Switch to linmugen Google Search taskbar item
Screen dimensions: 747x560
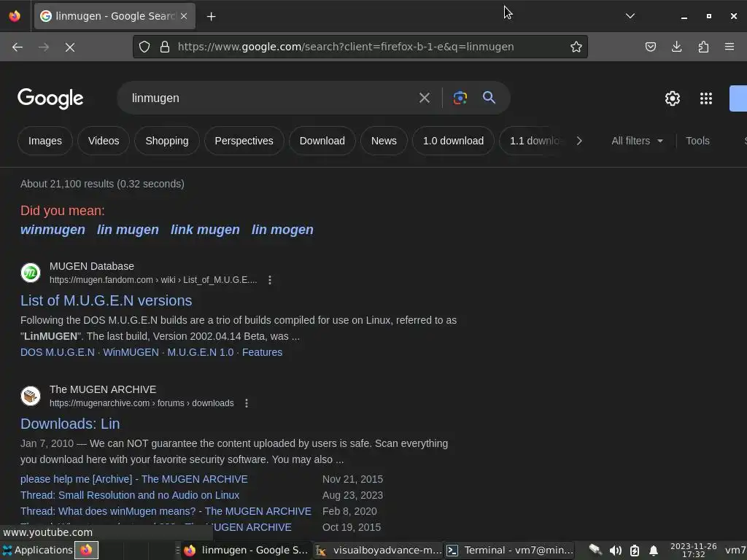pos(247,550)
